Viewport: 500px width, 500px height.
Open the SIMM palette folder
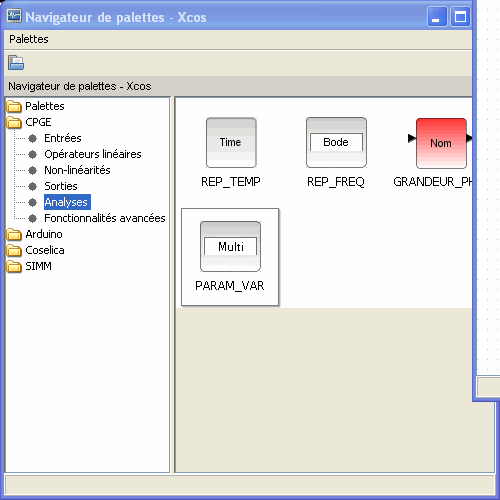click(29, 266)
